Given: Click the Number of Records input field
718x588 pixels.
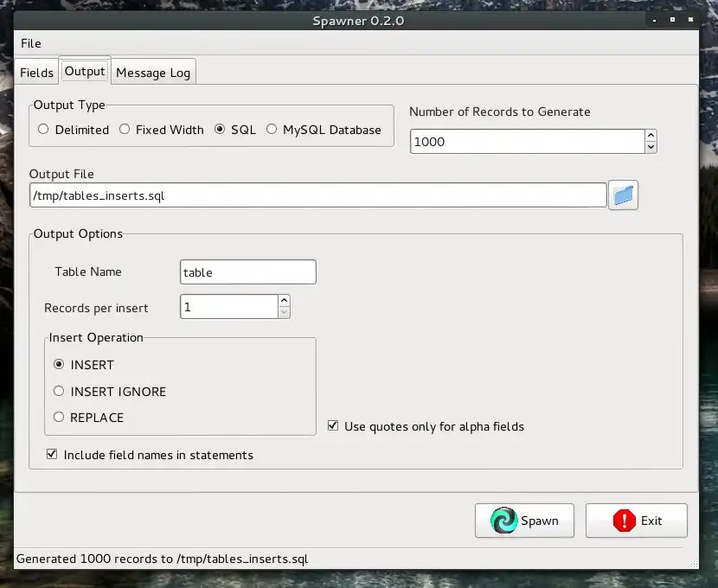Looking at the screenshot, I should click(x=528, y=142).
